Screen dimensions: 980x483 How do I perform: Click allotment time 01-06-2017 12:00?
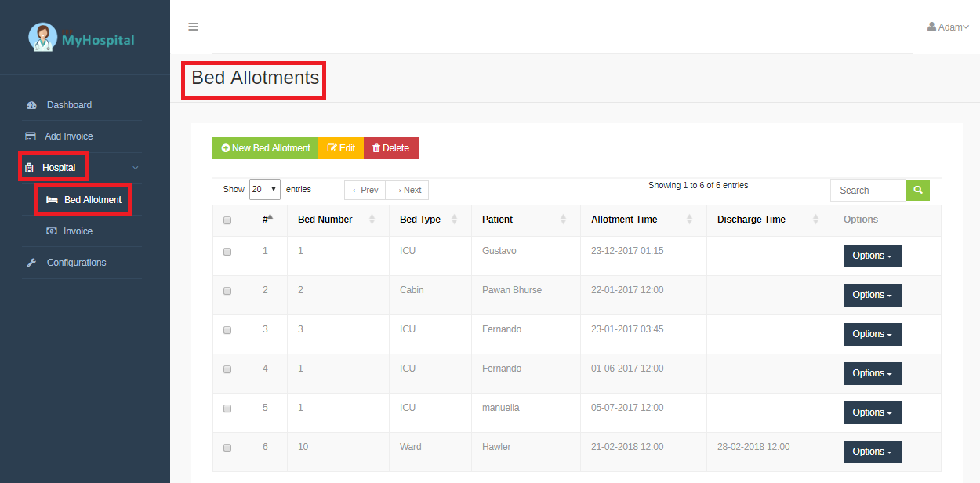tap(627, 369)
